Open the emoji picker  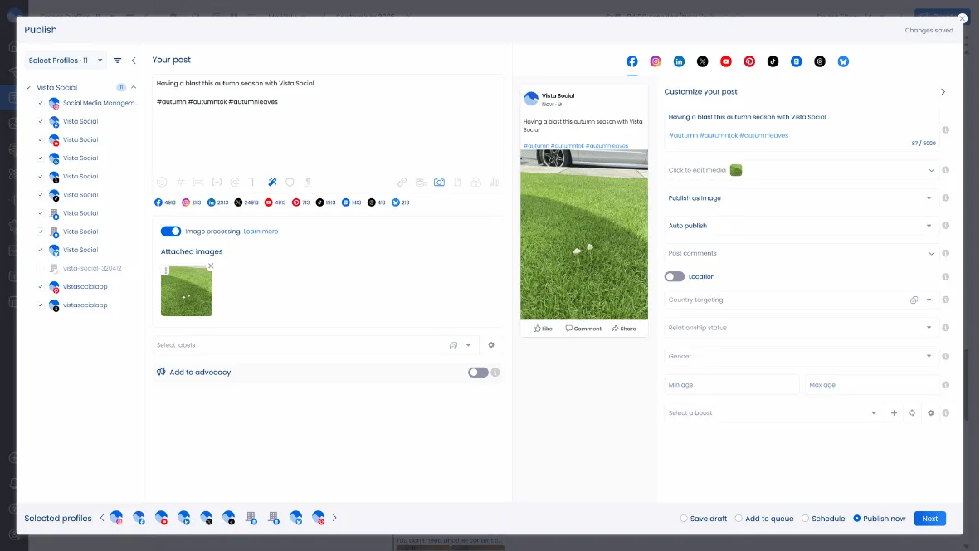point(162,182)
